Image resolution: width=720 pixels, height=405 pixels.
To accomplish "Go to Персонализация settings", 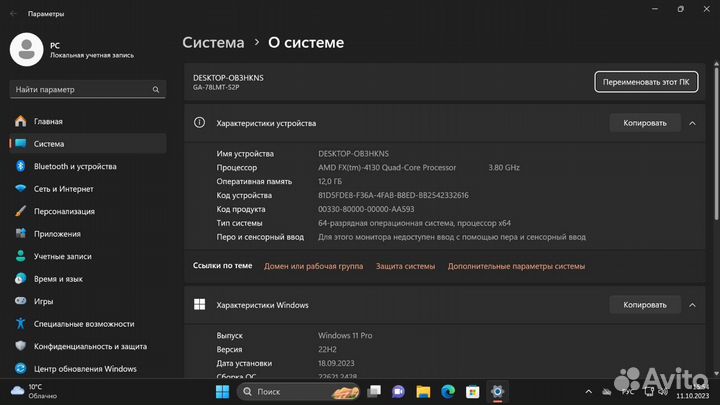I will pyautogui.click(x=64, y=211).
